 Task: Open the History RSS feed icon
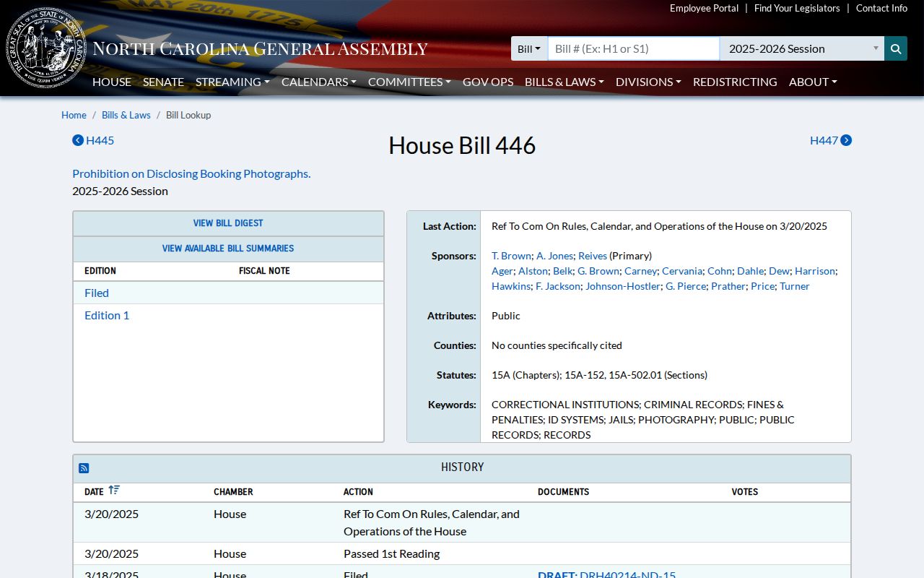[x=84, y=468]
